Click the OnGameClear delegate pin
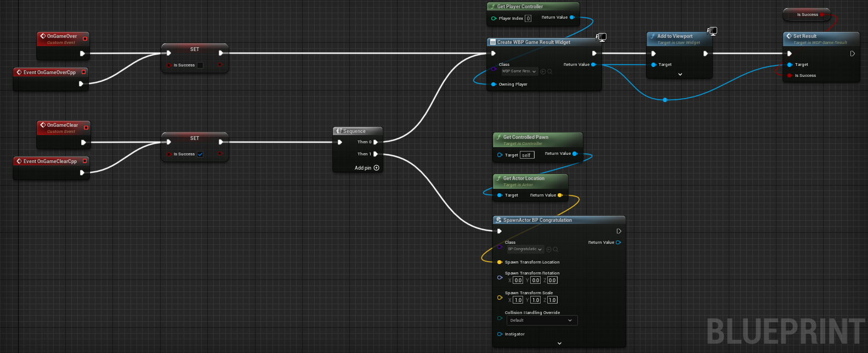 86,127
